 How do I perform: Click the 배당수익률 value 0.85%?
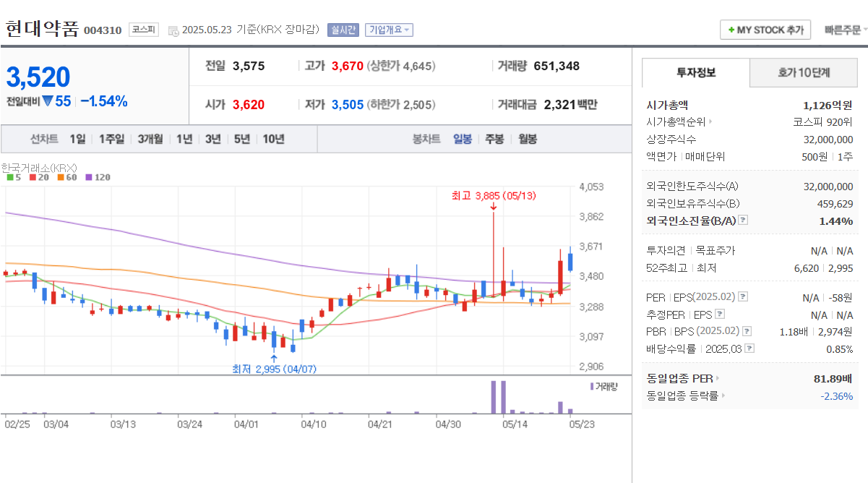click(x=840, y=349)
